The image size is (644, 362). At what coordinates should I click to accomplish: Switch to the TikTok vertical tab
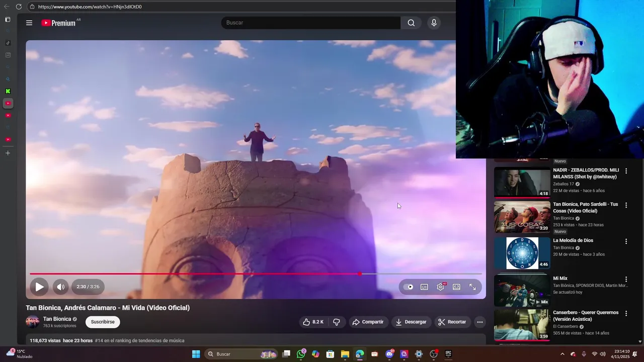coord(8,43)
